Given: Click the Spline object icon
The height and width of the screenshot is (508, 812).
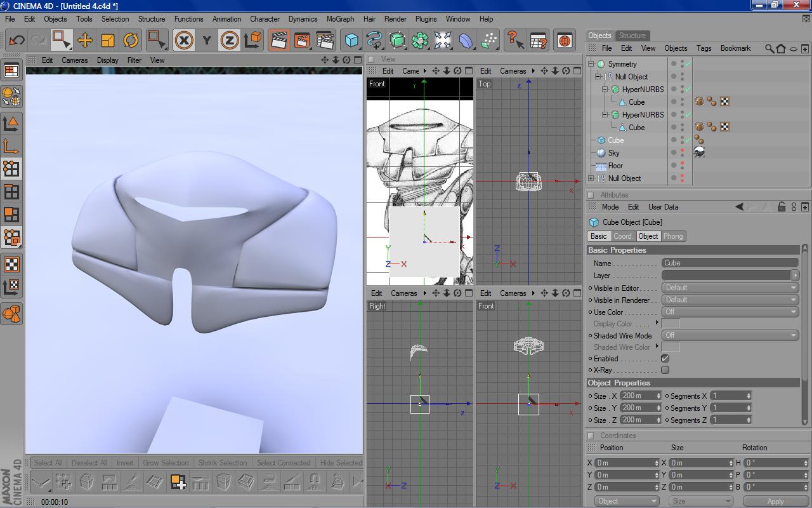Looking at the screenshot, I should point(374,41).
